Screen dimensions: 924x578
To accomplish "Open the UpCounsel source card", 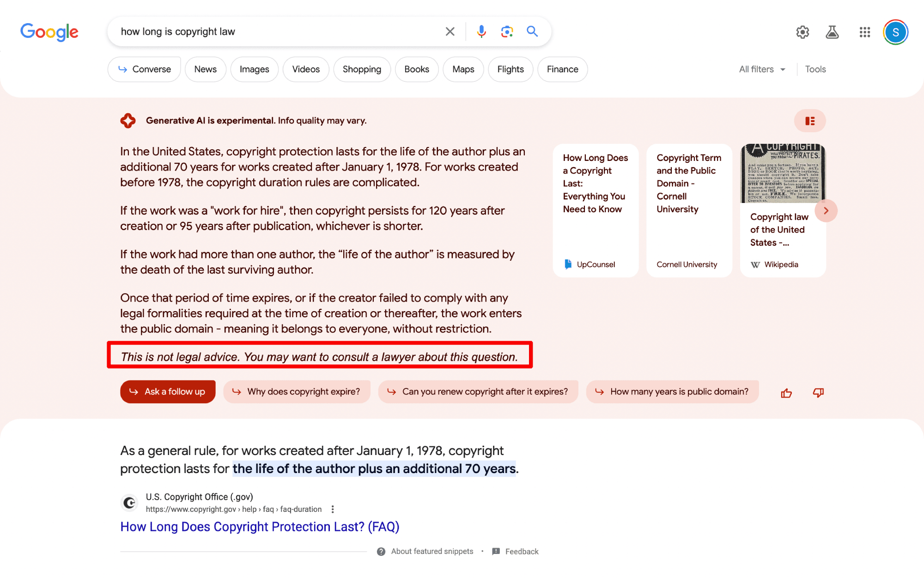I will (x=596, y=210).
